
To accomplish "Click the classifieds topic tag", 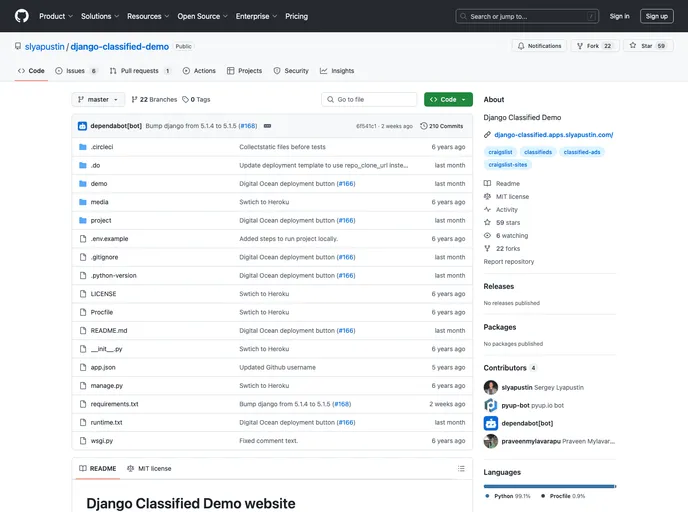I will pos(538,152).
